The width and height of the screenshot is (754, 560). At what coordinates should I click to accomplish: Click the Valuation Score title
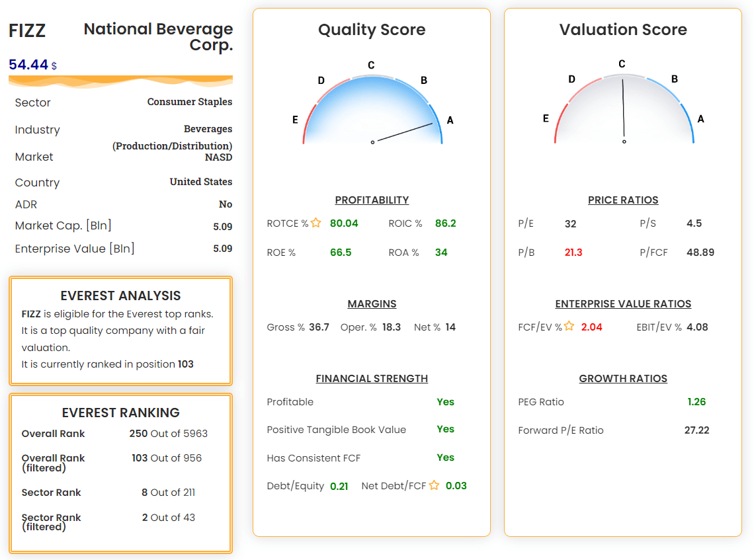pyautogui.click(x=623, y=30)
